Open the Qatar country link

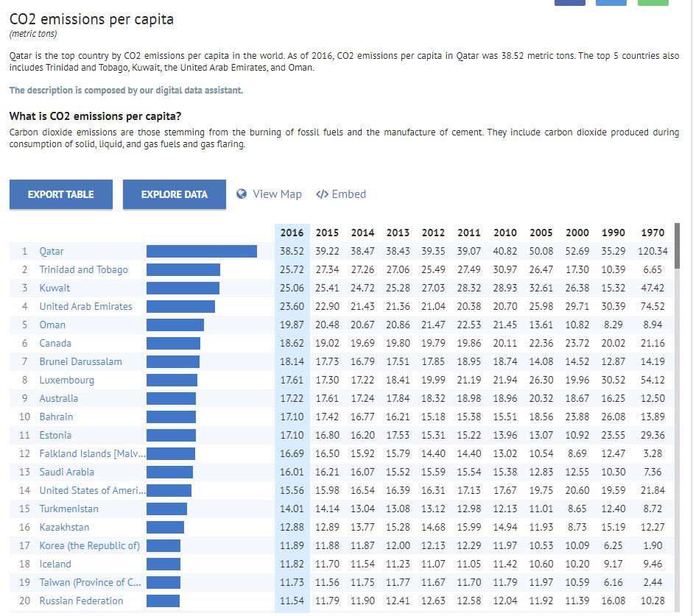pos(52,251)
